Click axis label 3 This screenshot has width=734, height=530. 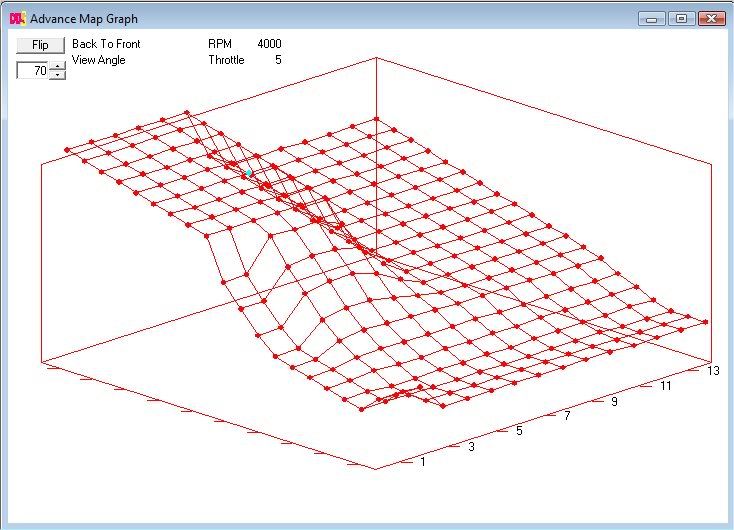tap(471, 447)
